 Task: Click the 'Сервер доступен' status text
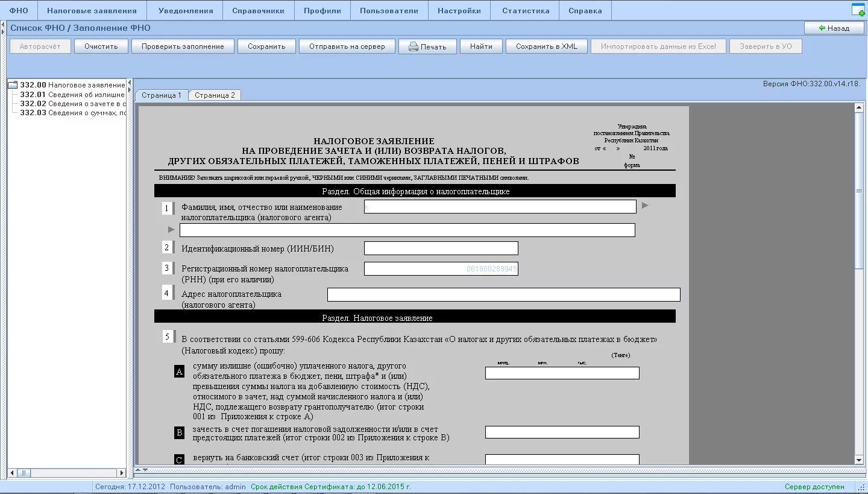pyautogui.click(x=814, y=487)
